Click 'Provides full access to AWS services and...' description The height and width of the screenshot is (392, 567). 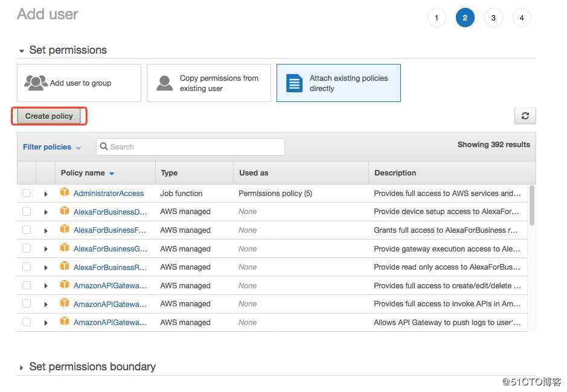447,194
